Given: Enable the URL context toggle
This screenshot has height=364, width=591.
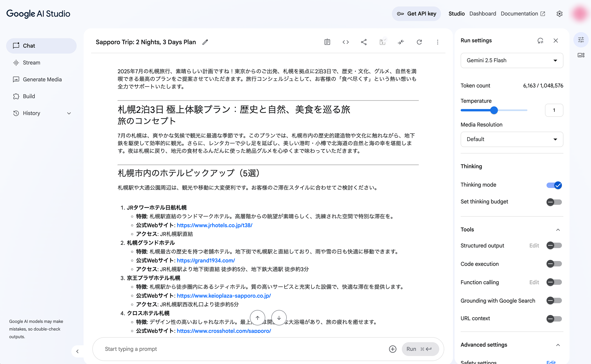Looking at the screenshot, I should 554,319.
